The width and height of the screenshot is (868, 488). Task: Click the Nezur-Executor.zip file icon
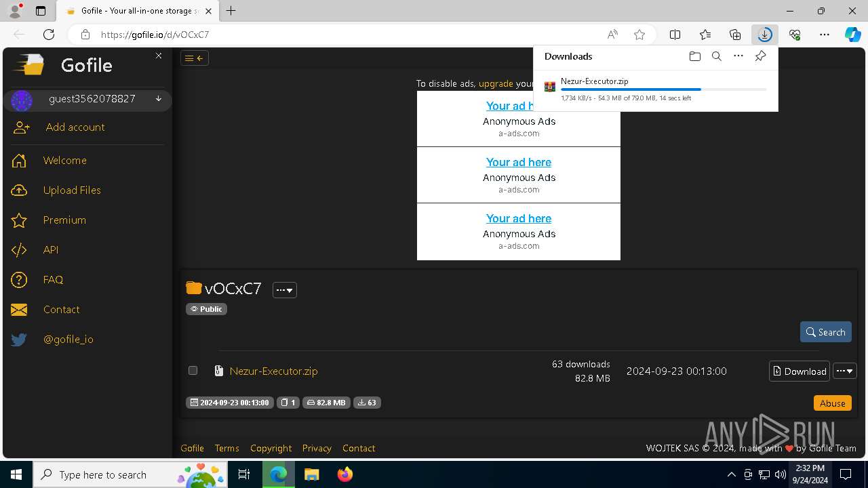point(218,371)
